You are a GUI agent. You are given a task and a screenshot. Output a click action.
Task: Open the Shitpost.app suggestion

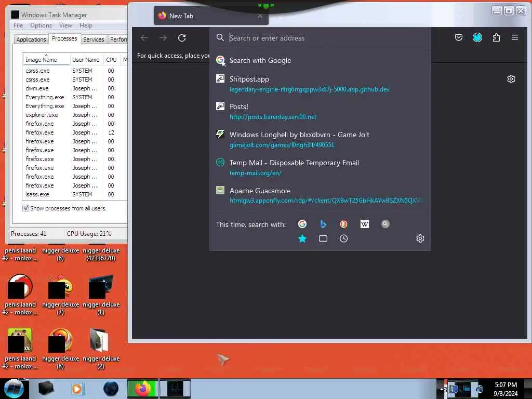pos(320,84)
